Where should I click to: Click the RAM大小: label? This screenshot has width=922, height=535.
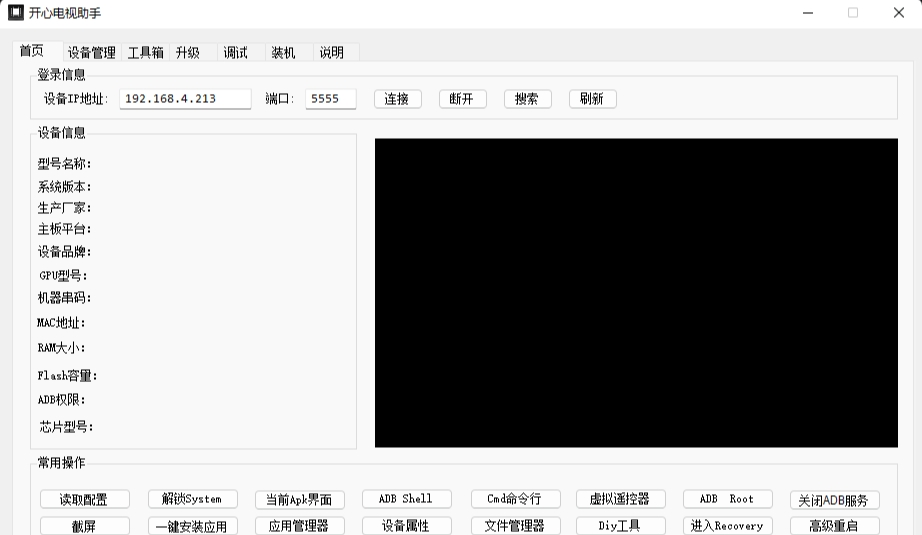coord(62,347)
